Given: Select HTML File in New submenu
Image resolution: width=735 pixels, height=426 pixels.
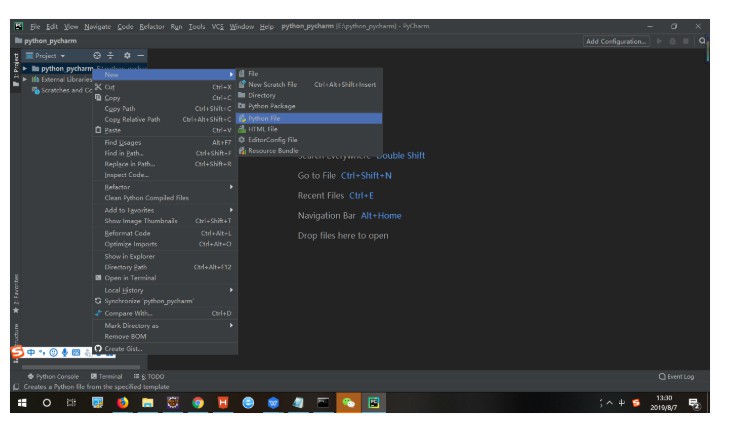Looking at the screenshot, I should [x=309, y=129].
